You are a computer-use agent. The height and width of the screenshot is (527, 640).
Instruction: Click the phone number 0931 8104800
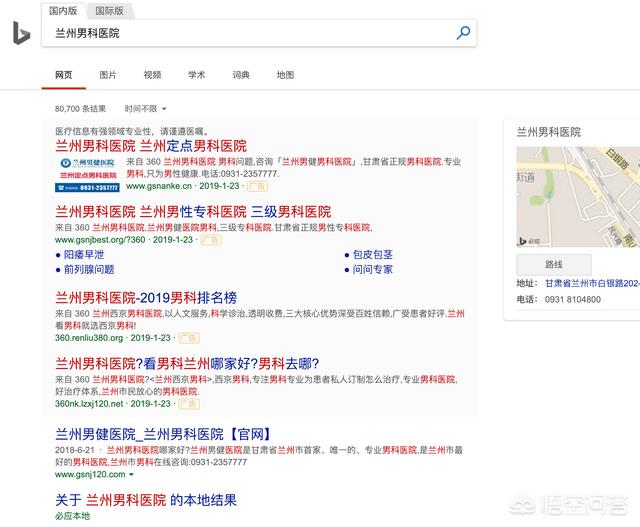[x=573, y=299]
